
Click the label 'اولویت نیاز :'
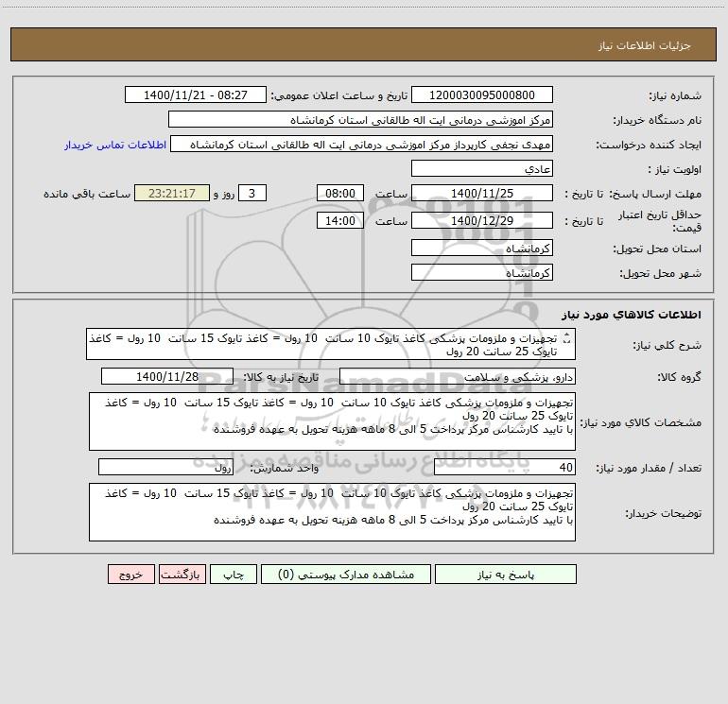pos(675,169)
